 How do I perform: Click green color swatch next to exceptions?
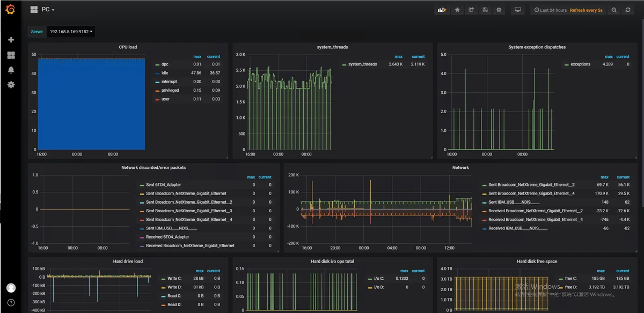566,65
